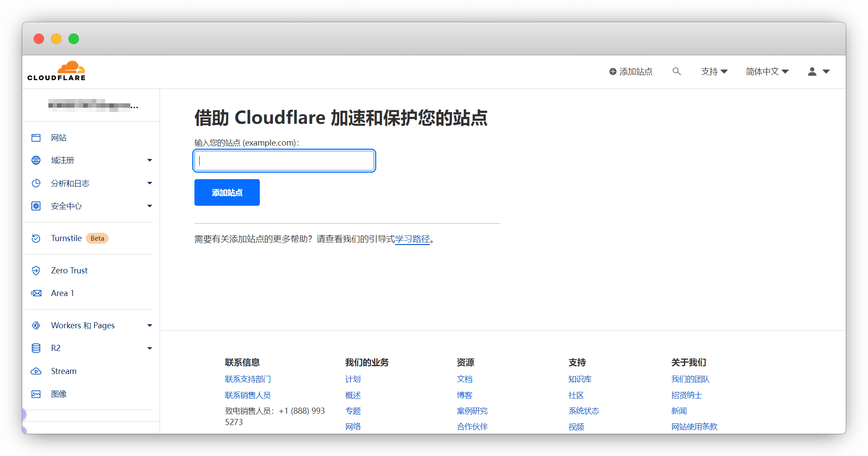The width and height of the screenshot is (868, 456).
Task: Click the green macOS fullscreen button
Action: coord(74,39)
